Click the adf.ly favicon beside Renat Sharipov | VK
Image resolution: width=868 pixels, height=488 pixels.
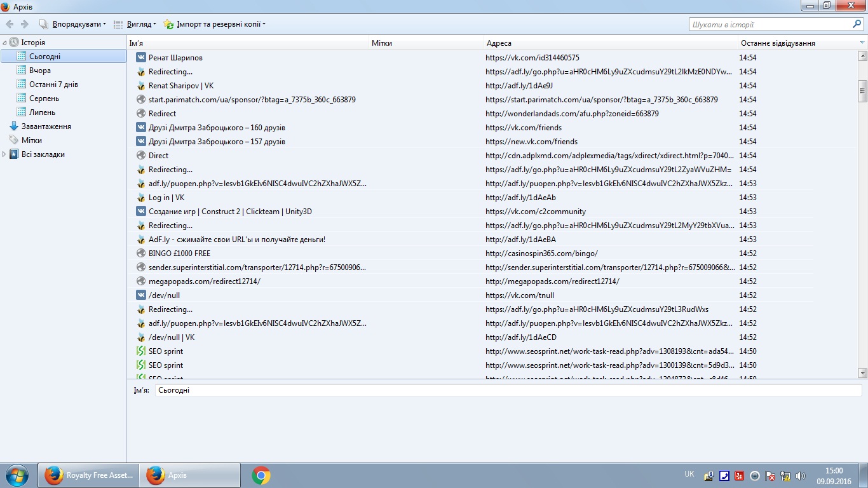tap(141, 85)
